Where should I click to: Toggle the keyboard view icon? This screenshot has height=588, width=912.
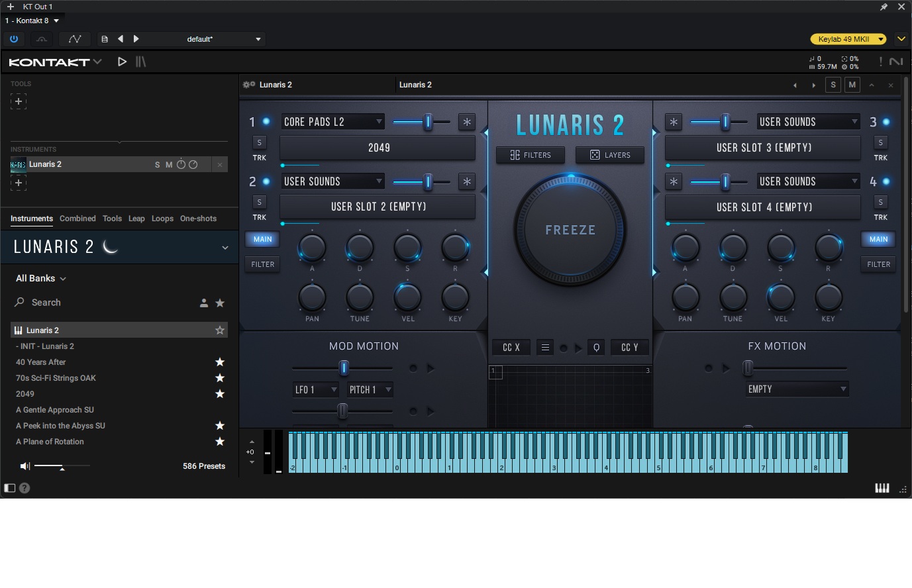click(x=882, y=488)
